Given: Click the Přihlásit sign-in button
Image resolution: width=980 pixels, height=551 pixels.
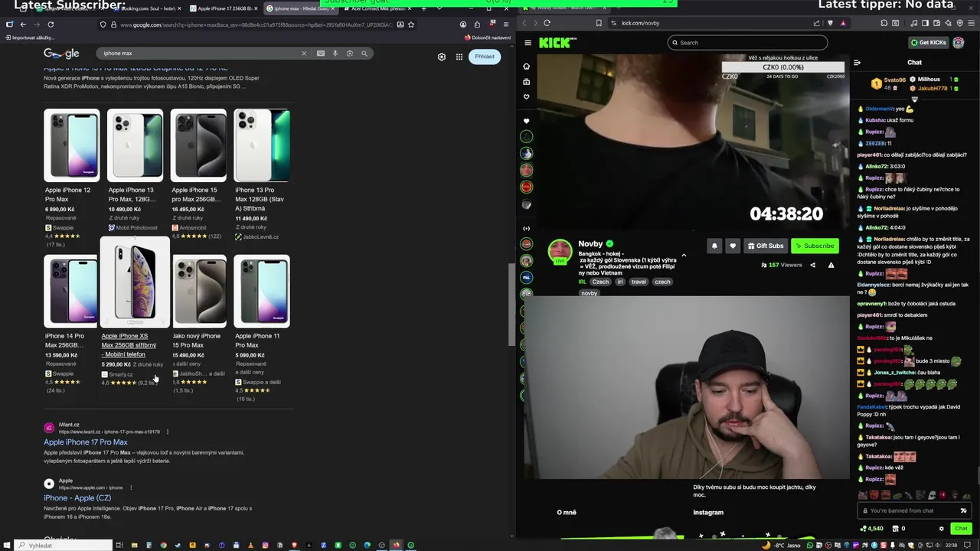Looking at the screenshot, I should click(485, 57).
